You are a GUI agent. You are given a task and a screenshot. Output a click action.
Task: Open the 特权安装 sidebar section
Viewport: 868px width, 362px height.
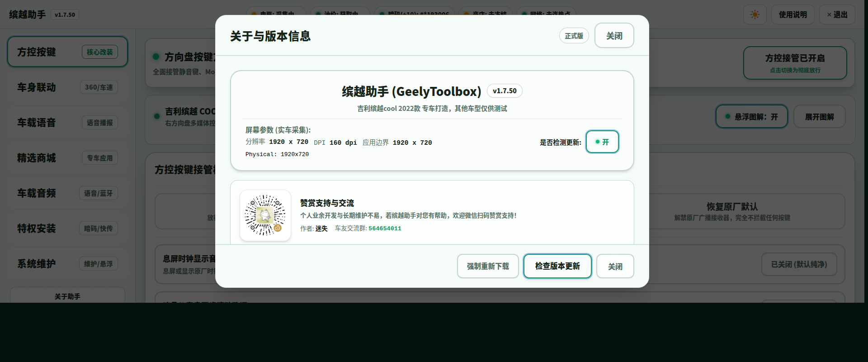coord(67,229)
